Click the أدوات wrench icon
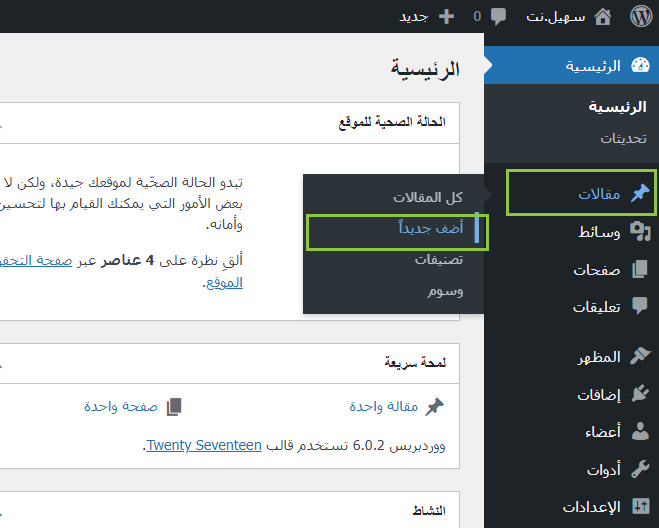This screenshot has height=528, width=659. coord(640,469)
